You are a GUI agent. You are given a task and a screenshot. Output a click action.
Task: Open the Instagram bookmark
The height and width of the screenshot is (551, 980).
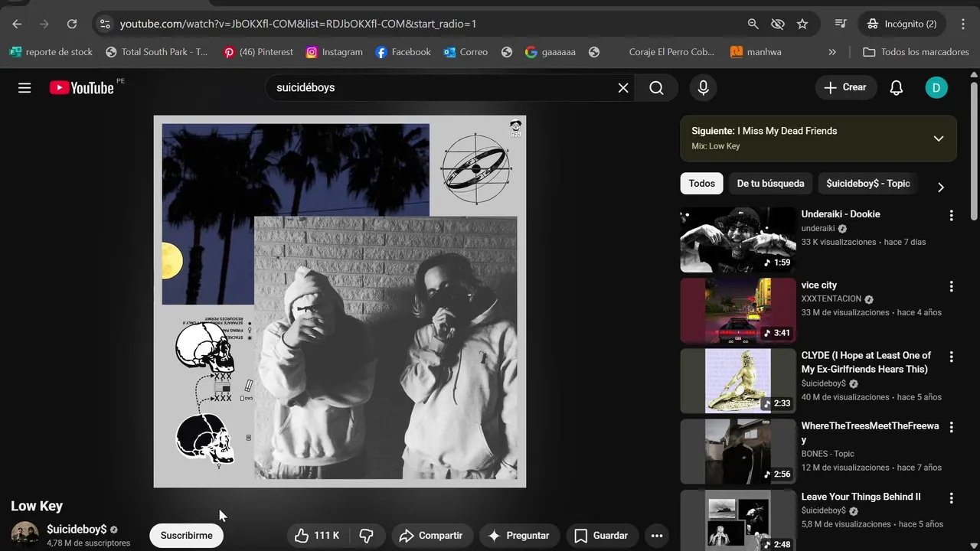(x=335, y=52)
